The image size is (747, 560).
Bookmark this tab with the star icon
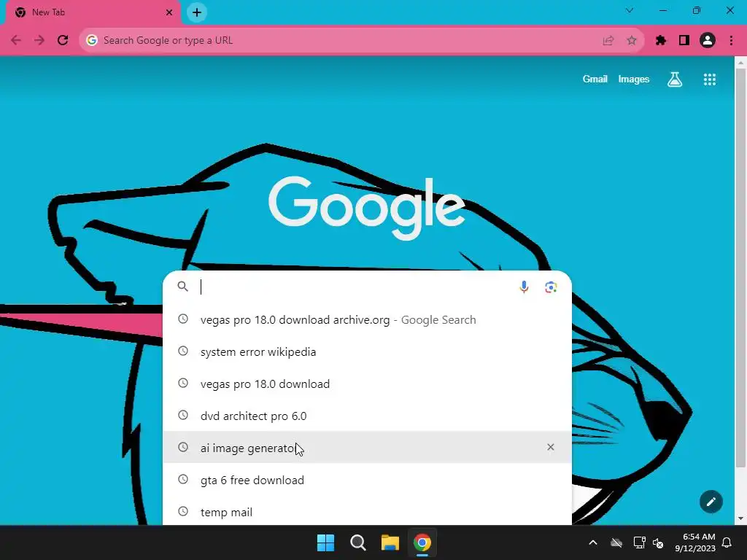632,41
